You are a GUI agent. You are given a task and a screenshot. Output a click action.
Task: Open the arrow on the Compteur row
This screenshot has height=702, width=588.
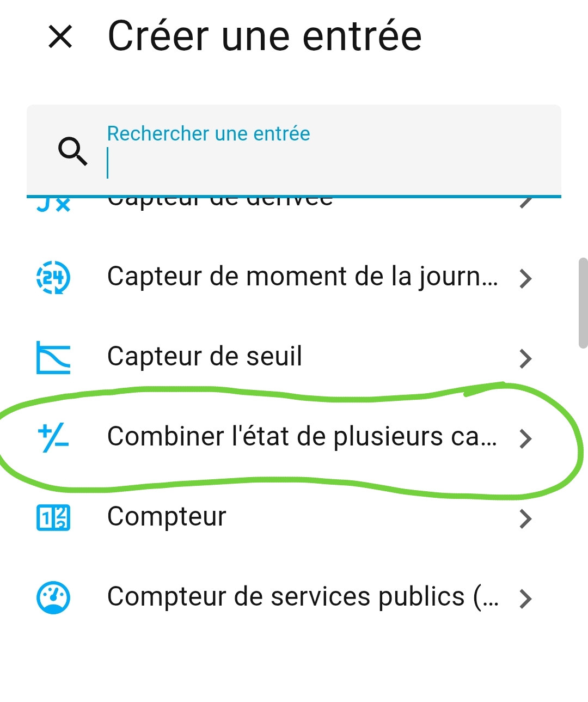(x=525, y=518)
